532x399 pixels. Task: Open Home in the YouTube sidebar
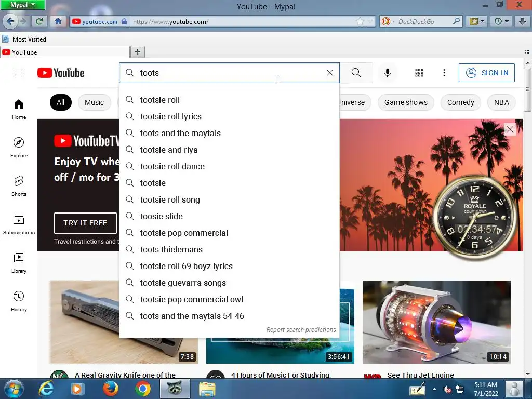click(19, 109)
